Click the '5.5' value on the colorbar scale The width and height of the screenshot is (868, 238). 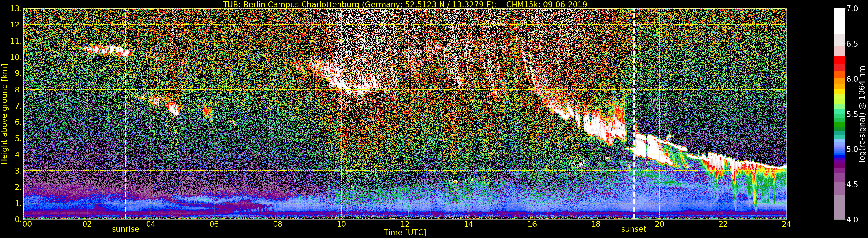coord(852,114)
